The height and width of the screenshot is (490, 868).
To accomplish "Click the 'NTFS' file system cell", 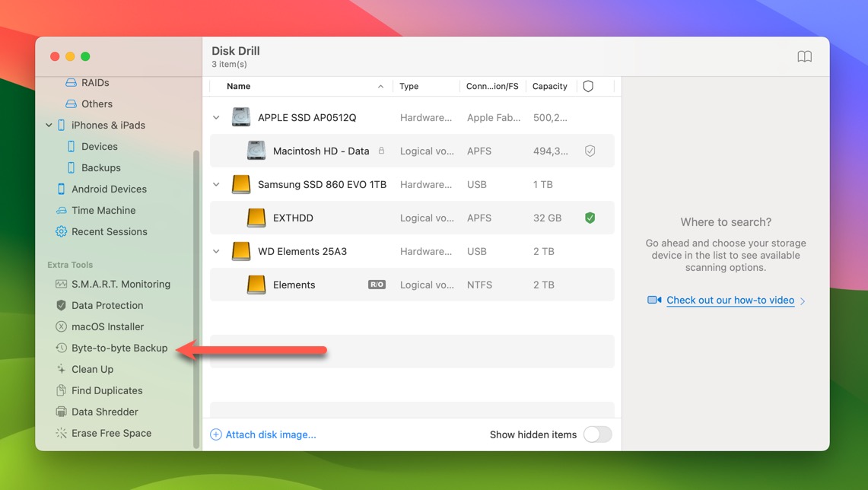I will (479, 285).
